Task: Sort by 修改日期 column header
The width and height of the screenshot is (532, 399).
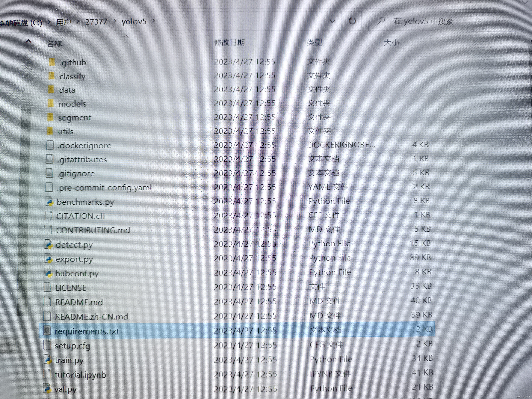Action: pos(229,43)
